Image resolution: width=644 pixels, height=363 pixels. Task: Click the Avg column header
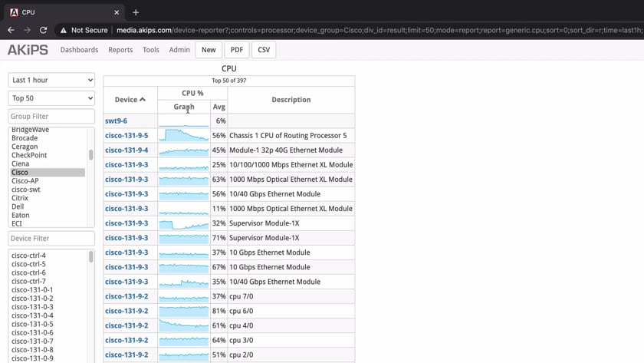[x=219, y=107]
